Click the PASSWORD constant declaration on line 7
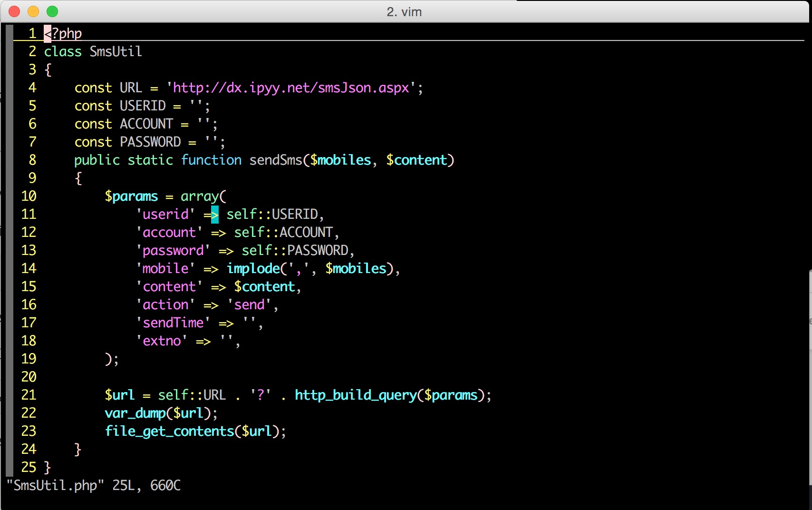Screen dimensions: 812x510 click(150, 142)
